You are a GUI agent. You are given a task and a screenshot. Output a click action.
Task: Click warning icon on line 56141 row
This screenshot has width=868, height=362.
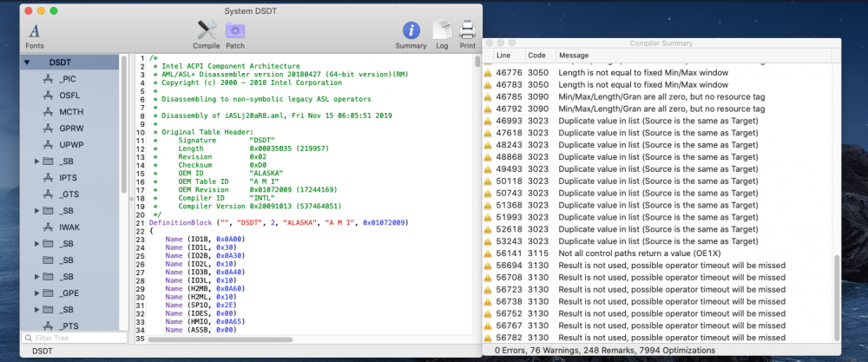(488, 253)
